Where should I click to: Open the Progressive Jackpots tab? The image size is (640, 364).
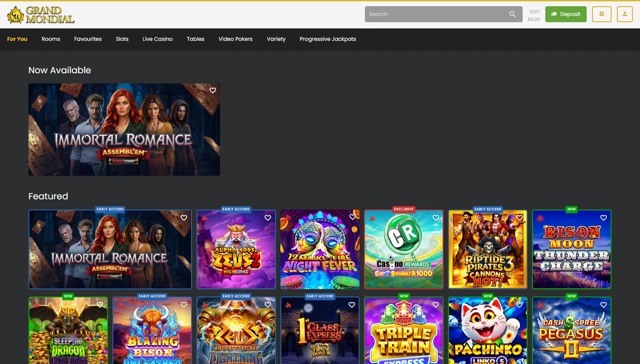(x=328, y=39)
